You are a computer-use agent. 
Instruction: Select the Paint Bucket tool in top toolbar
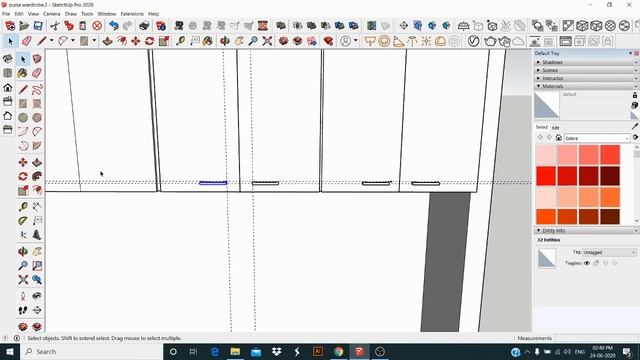click(x=208, y=41)
